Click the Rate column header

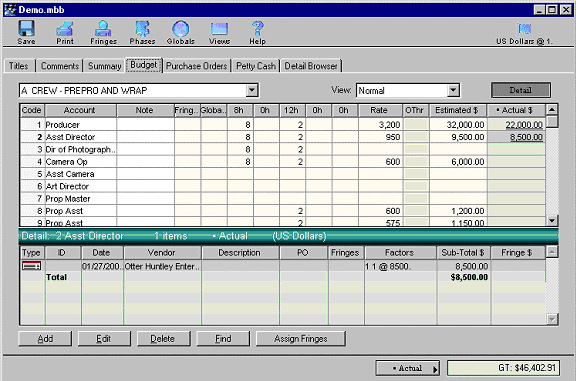pos(379,110)
